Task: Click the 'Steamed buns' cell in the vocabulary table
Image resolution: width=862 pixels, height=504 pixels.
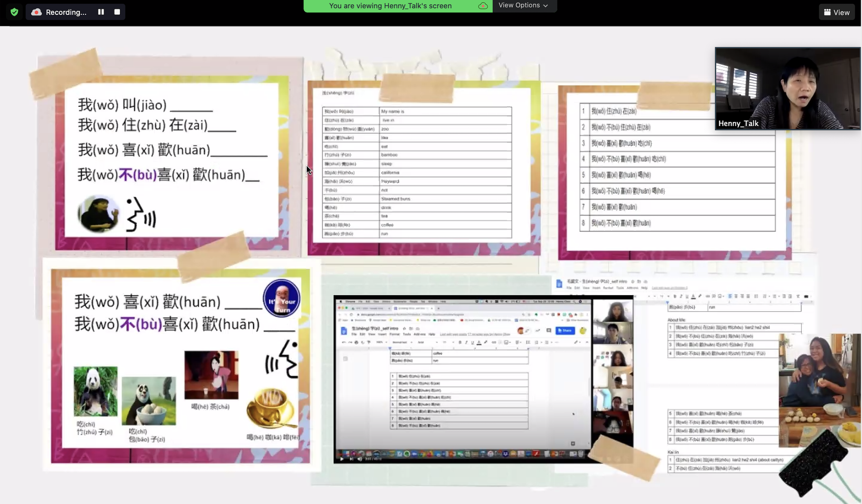Action: (446, 199)
